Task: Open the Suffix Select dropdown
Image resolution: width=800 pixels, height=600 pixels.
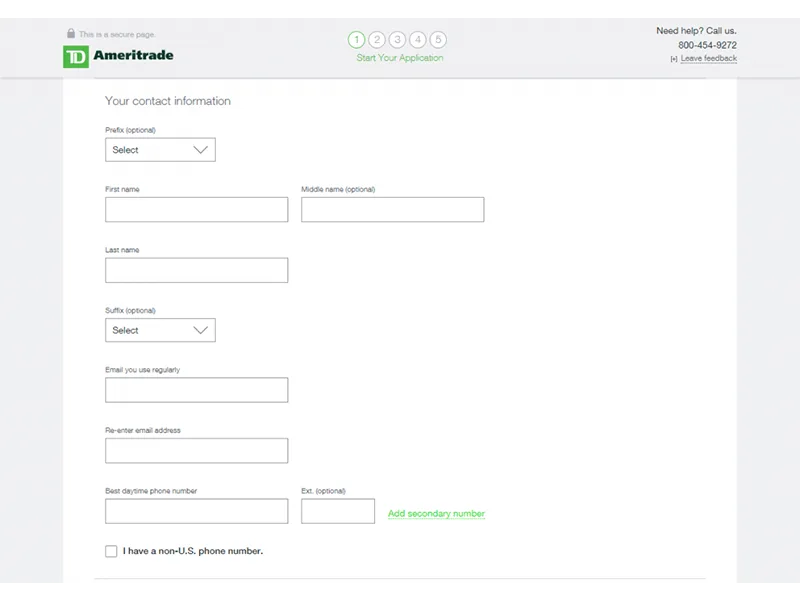Action: [x=160, y=330]
